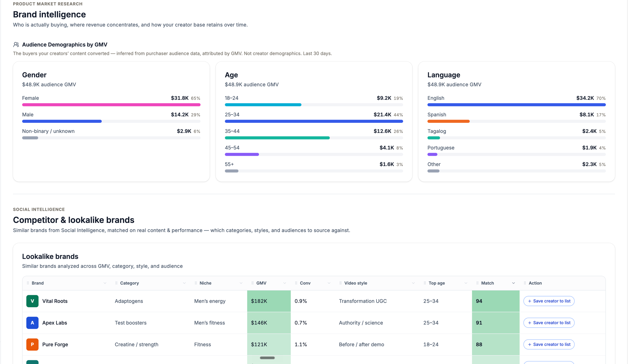Click the English language GMV bar
The height and width of the screenshot is (364, 628).
point(517,105)
